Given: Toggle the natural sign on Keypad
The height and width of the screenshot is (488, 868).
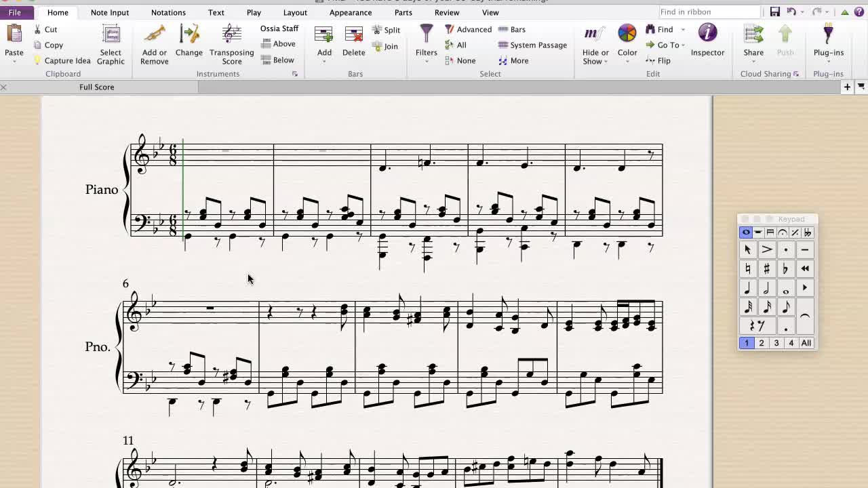Looking at the screenshot, I should point(748,268).
